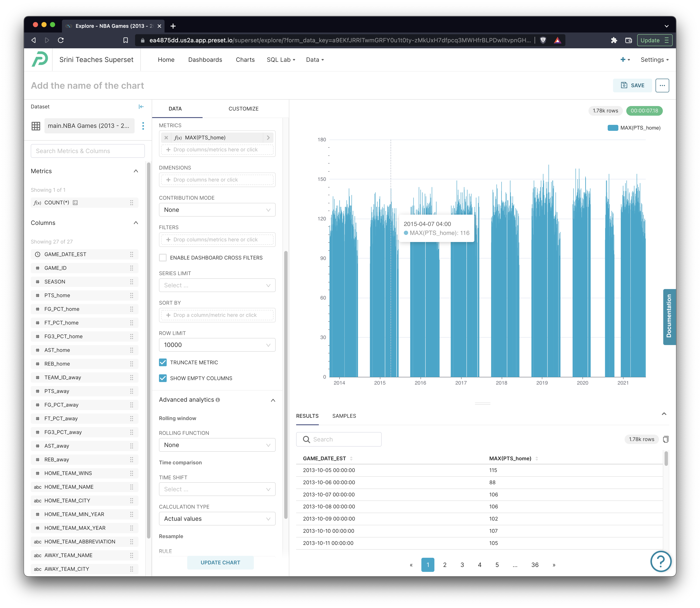This screenshot has height=608, width=700.
Task: Uncheck the Truncate Metric checkbox
Action: pyautogui.click(x=163, y=362)
